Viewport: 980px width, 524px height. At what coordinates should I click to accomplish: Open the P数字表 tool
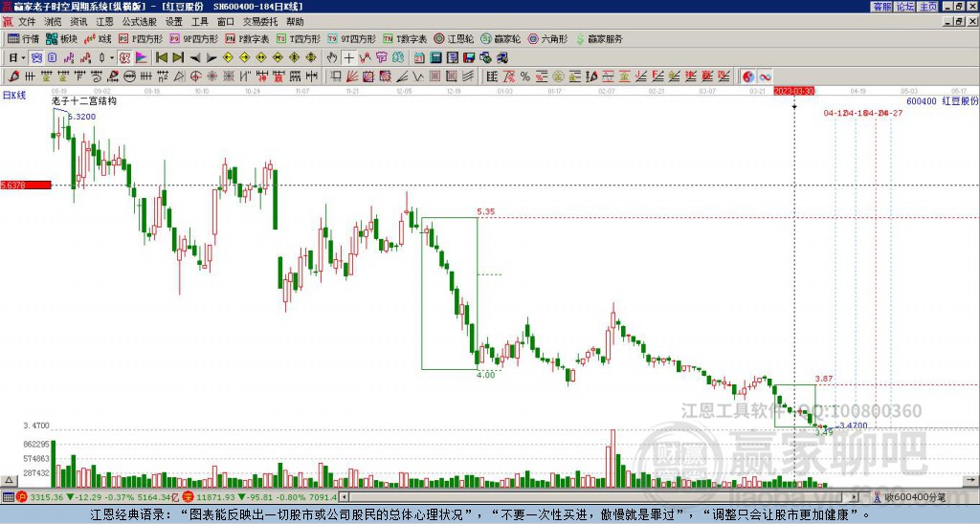[247, 39]
